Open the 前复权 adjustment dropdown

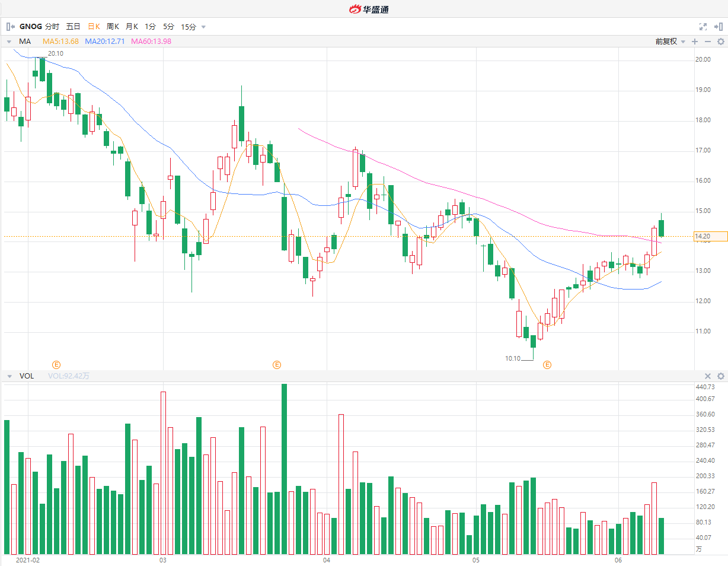670,42
